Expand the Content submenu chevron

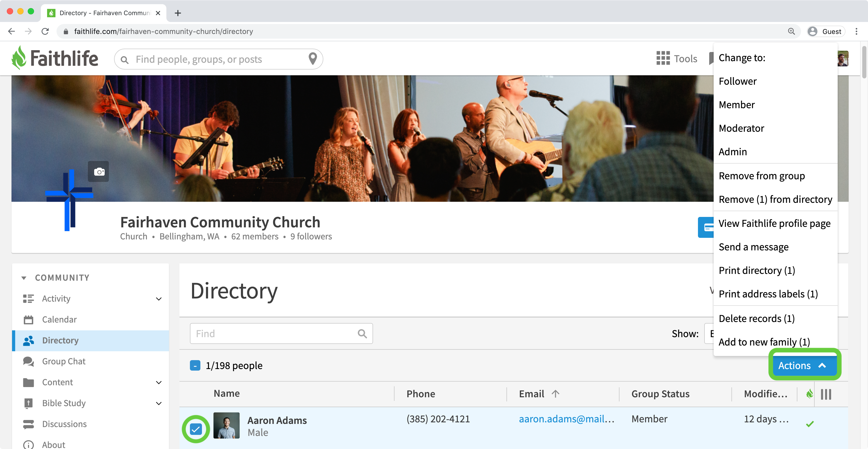tap(159, 383)
